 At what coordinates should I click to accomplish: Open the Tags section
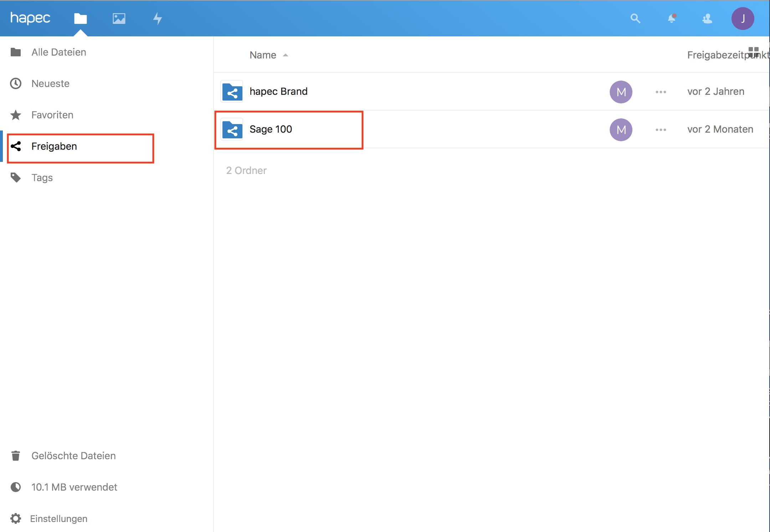pos(42,178)
